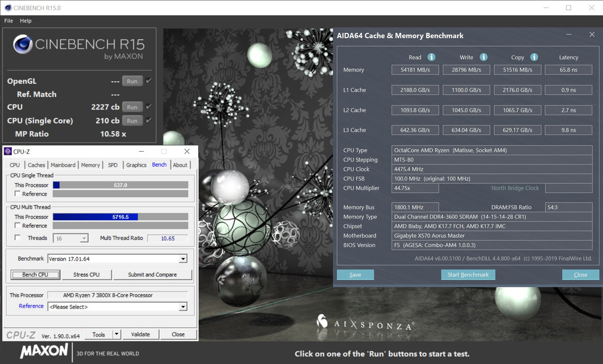Click the empty North Bridge Clock field
Viewport: 603px width, 364px height.
(x=569, y=188)
